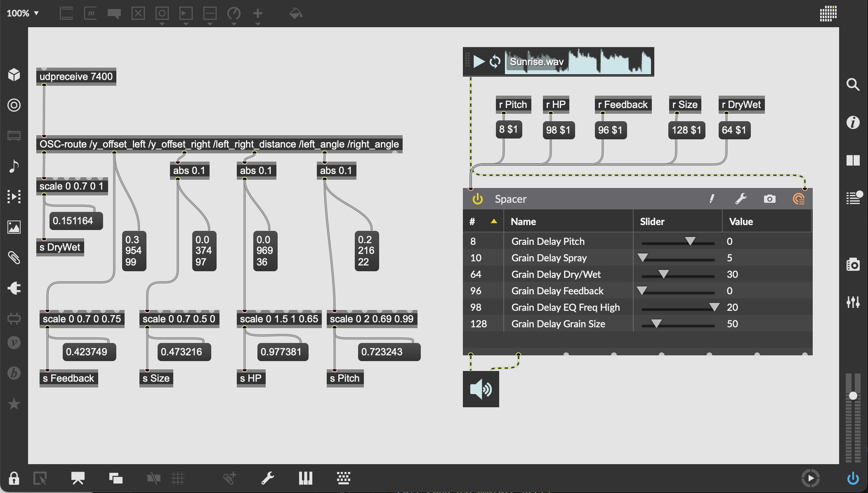868x493 pixels.
Task: Click the Spacer pencil edit icon
Action: [712, 199]
